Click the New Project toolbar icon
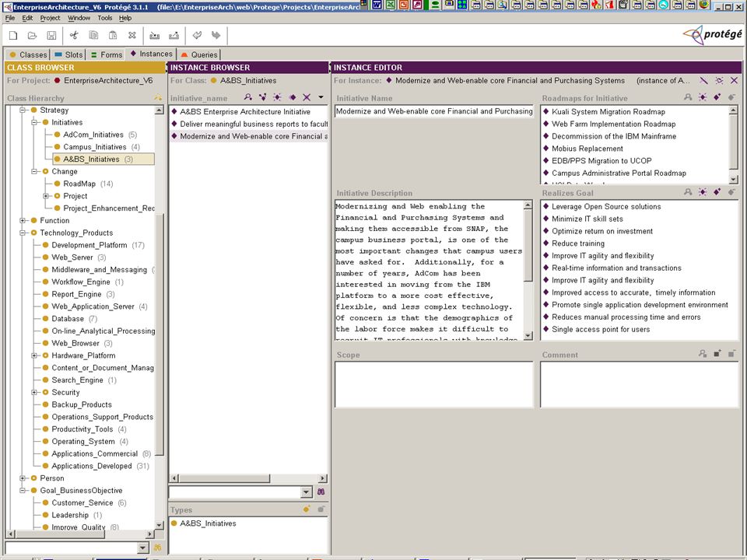Image resolution: width=747 pixels, height=560 pixels. (13, 35)
